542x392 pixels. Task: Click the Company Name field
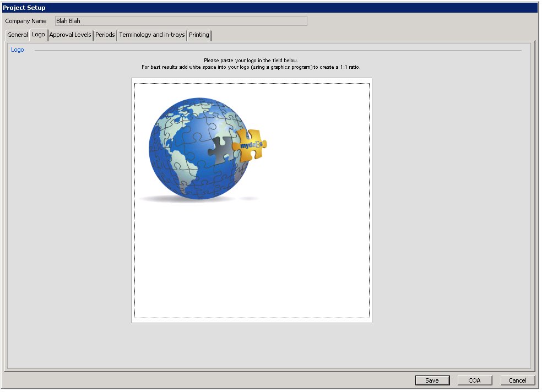pyautogui.click(x=181, y=21)
